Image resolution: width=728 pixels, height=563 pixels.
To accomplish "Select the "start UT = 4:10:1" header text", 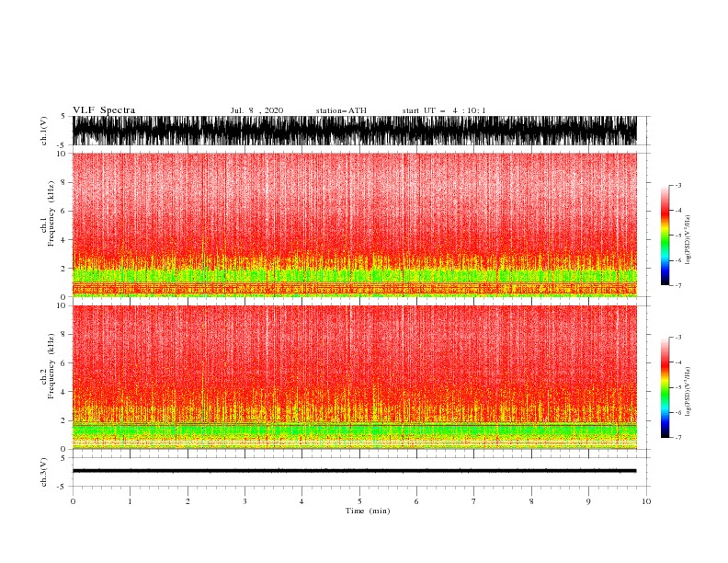I will pyautogui.click(x=444, y=110).
